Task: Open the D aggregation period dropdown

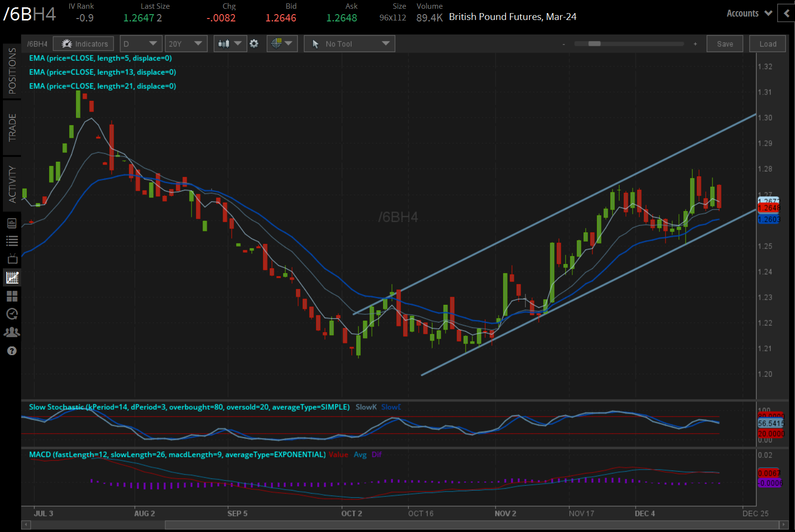Action: click(x=141, y=44)
